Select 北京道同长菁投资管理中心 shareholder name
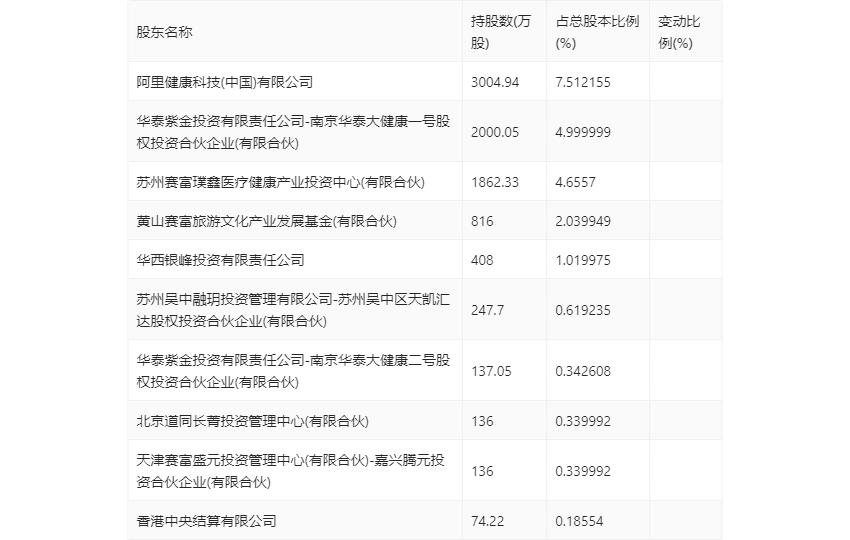The height and width of the screenshot is (540, 850). pos(253,421)
